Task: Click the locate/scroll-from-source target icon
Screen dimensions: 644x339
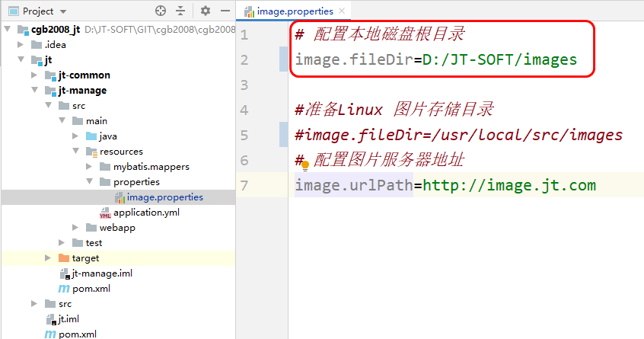Action: point(161,11)
